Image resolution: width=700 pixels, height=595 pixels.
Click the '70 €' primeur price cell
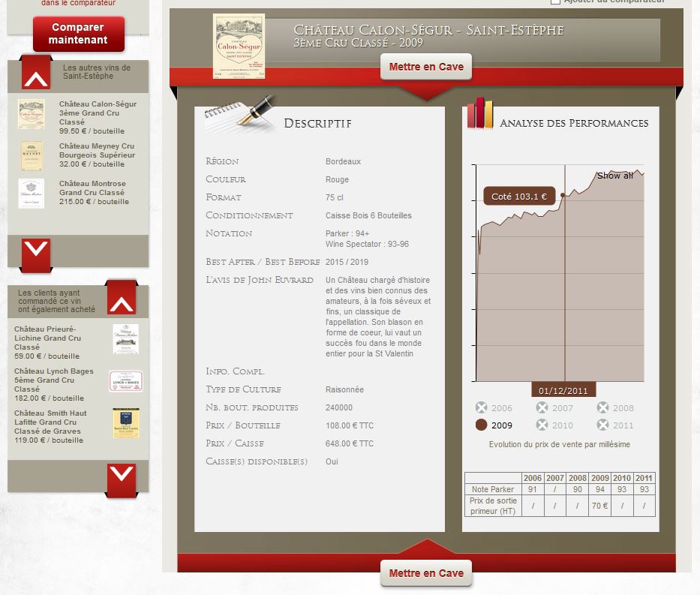point(600,506)
